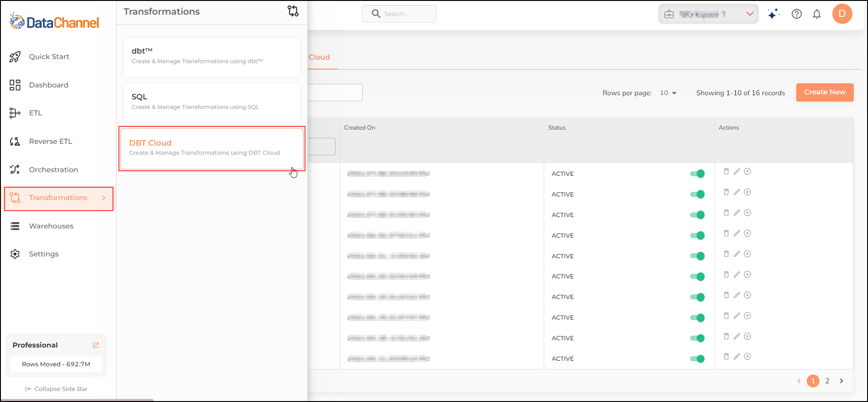Open Orchestration via its sidebar icon

click(x=15, y=169)
